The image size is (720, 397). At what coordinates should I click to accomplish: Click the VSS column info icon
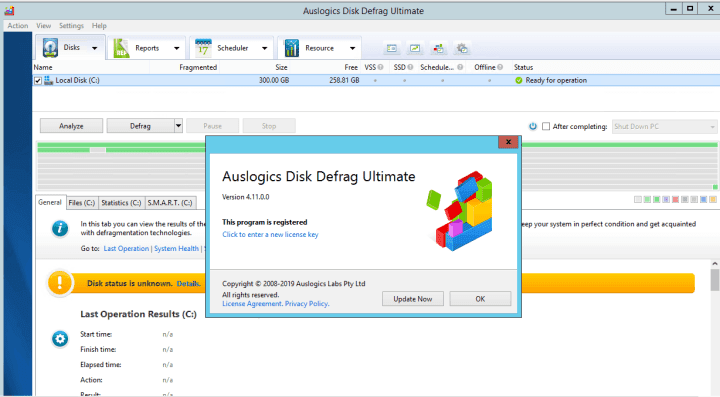pos(381,67)
